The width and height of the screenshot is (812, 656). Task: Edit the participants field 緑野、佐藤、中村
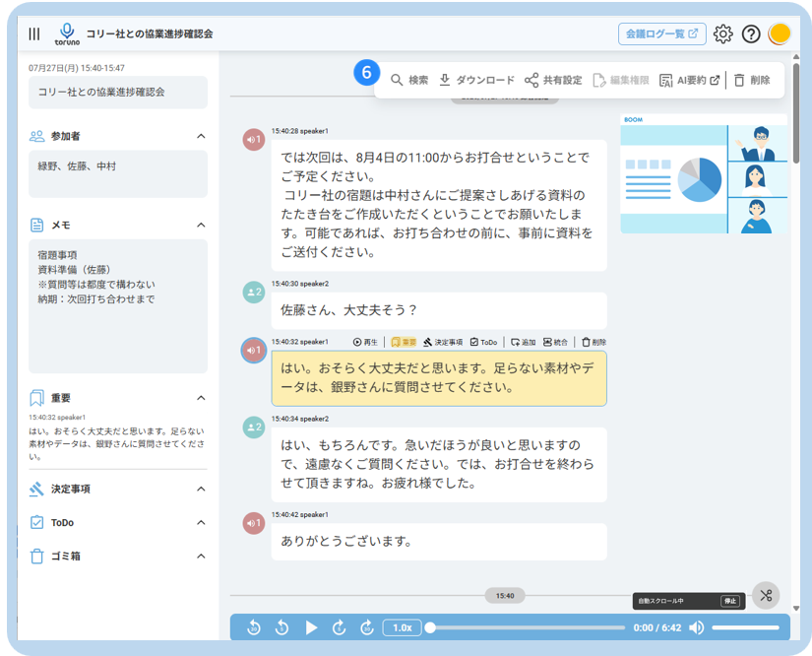pos(118,174)
